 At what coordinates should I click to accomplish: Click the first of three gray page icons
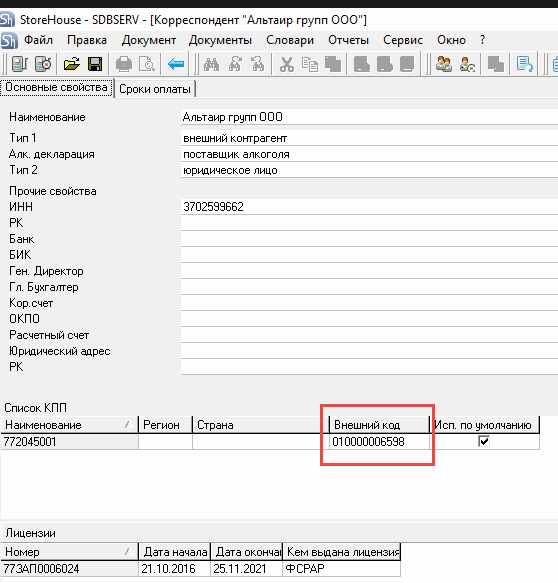(x=362, y=64)
